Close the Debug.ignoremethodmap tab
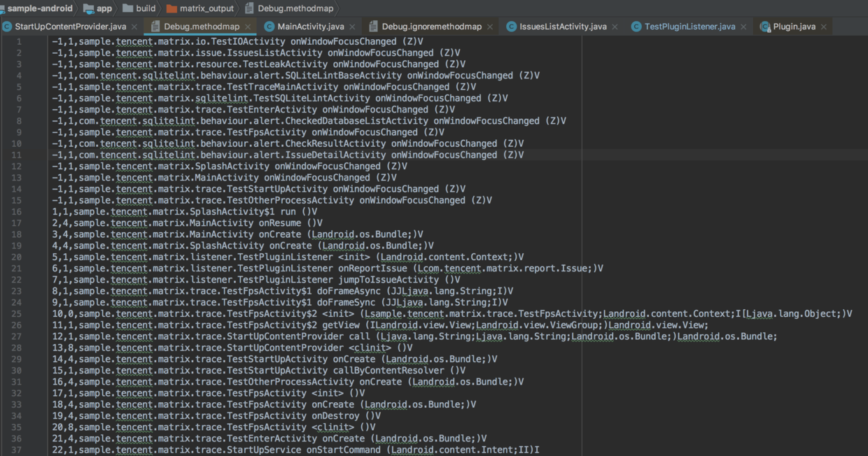868x456 pixels. pyautogui.click(x=490, y=27)
